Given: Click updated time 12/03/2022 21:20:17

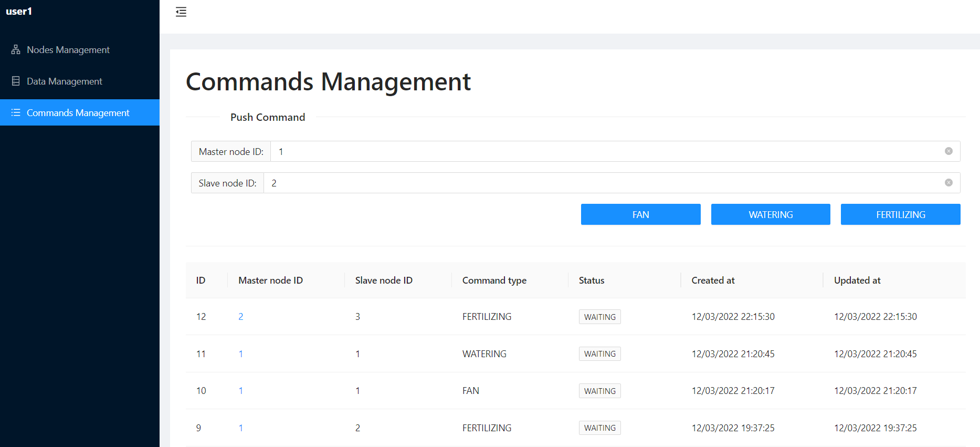Looking at the screenshot, I should pos(876,391).
